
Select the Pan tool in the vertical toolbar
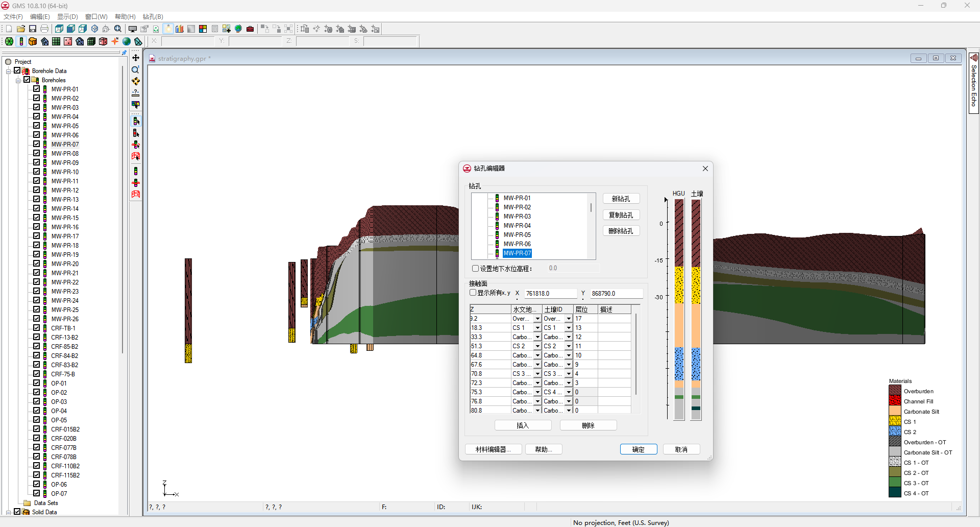(x=136, y=58)
